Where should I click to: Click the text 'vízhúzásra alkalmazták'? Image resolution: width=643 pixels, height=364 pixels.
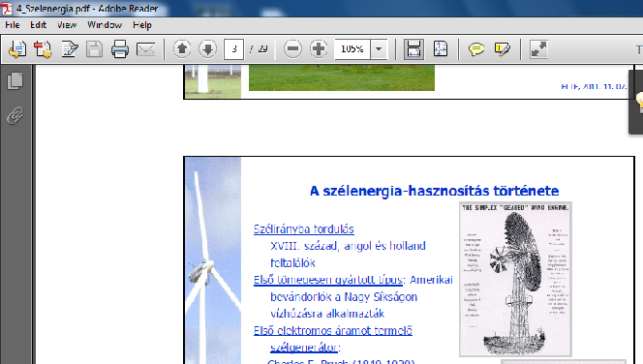pyautogui.click(x=327, y=314)
